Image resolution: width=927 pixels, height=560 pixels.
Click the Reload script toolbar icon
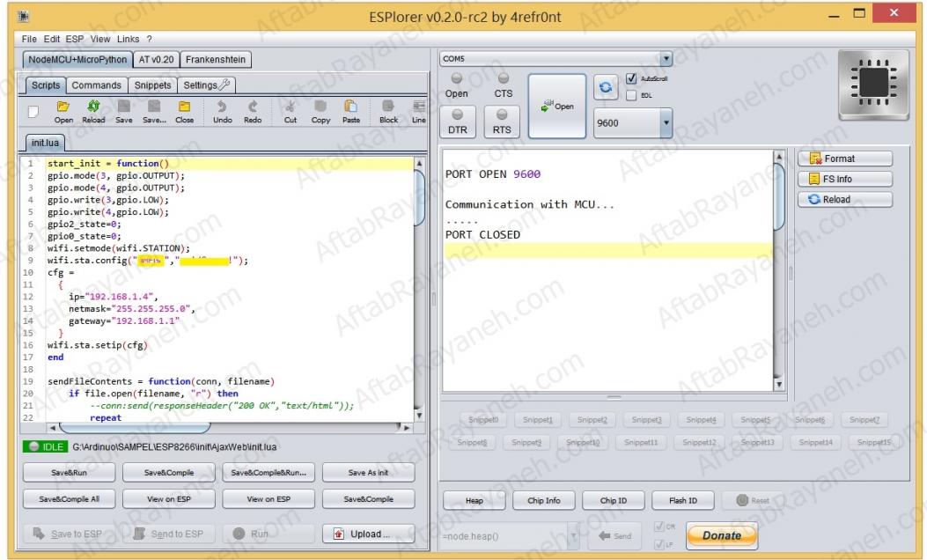92,109
